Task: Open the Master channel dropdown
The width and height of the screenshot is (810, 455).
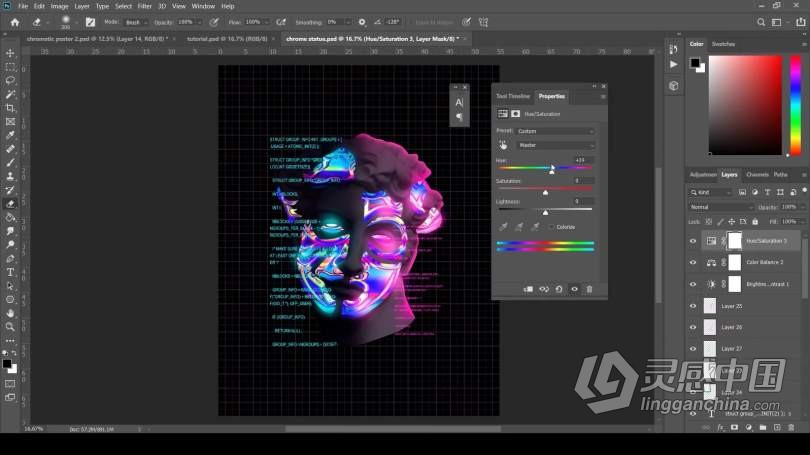Action: tap(555, 145)
